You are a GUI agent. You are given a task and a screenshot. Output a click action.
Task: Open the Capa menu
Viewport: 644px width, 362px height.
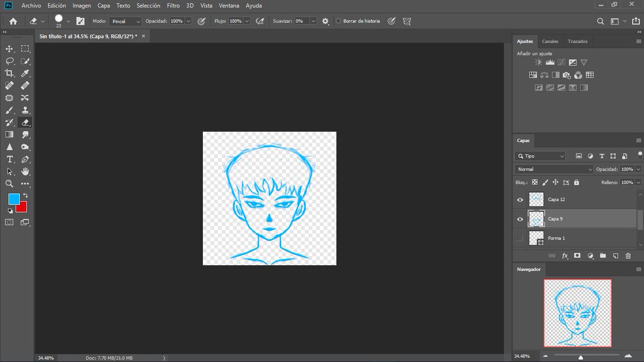(x=104, y=5)
